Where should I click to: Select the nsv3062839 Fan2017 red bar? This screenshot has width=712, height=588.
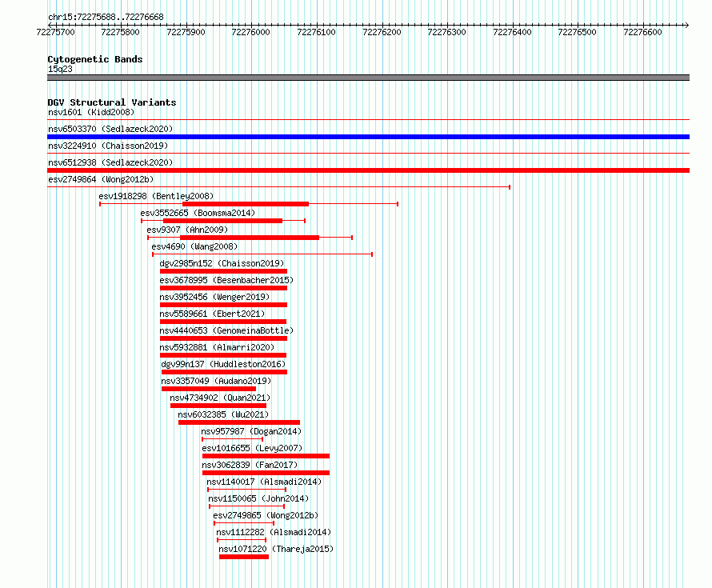266,473
